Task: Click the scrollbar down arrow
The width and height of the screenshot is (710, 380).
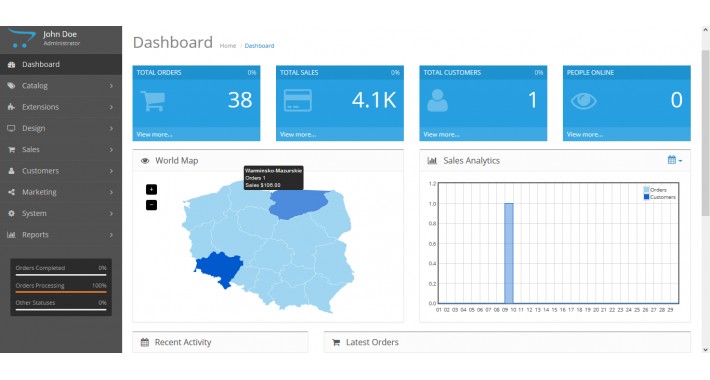Action: (705, 349)
